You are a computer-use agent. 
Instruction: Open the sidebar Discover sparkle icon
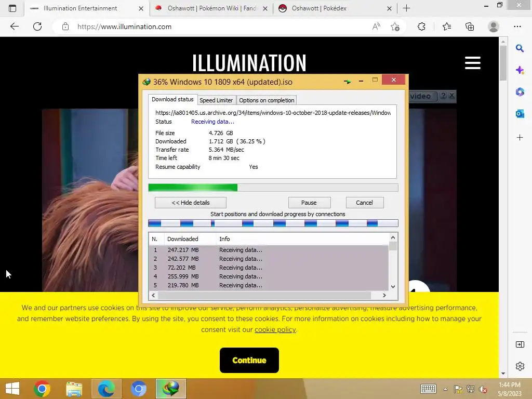coord(520,70)
